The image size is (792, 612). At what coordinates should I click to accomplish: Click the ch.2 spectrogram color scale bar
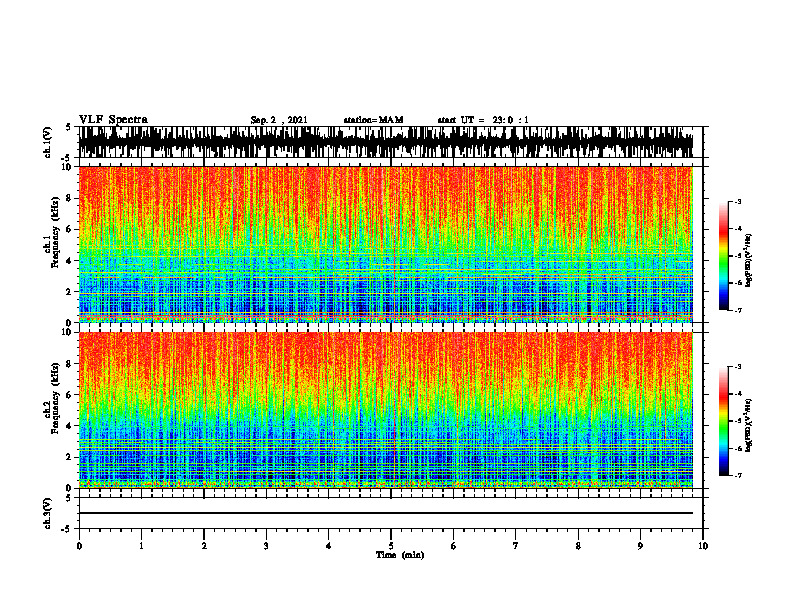(724, 421)
